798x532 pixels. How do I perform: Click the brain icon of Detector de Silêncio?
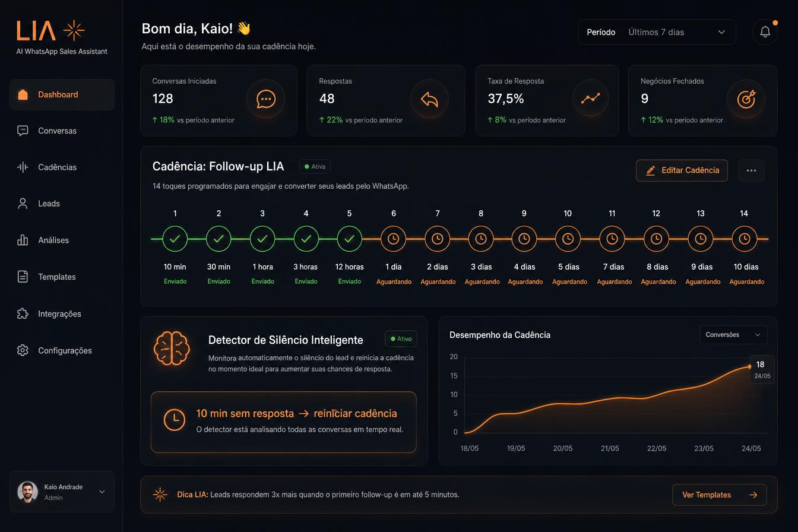(x=172, y=348)
